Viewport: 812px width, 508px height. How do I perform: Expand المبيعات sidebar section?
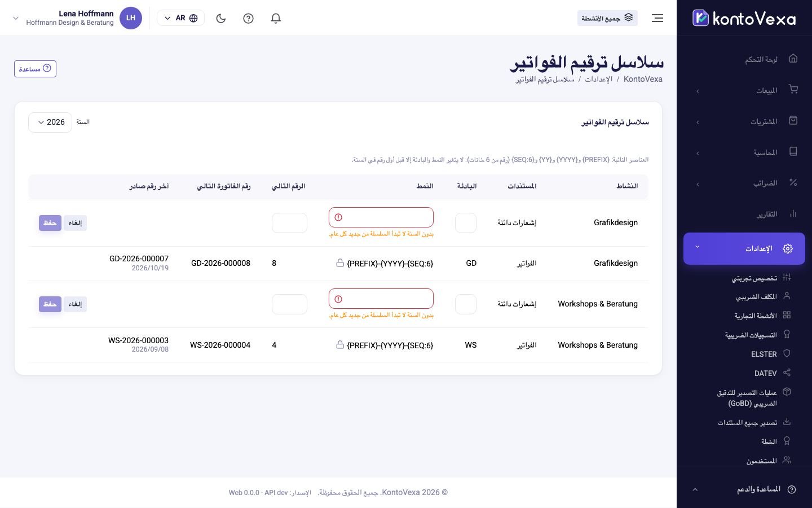pos(744,90)
